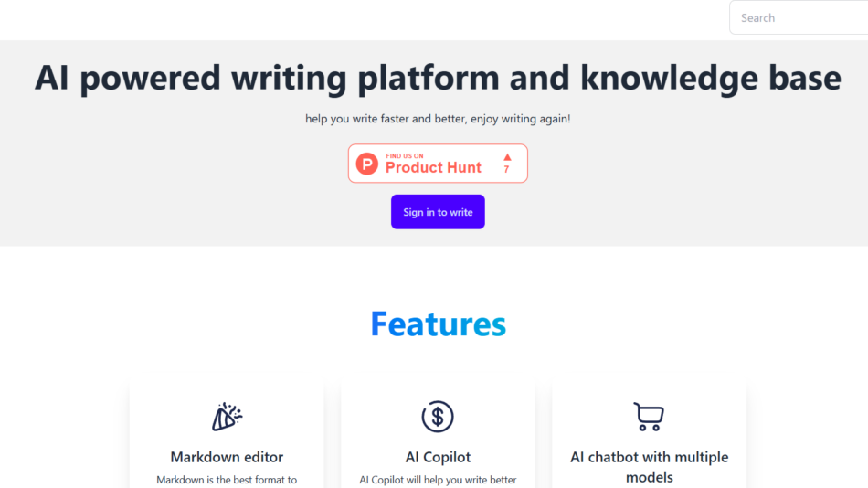This screenshot has height=488, width=868.
Task: Select the 'Markdown editor' feature title
Action: (x=227, y=457)
